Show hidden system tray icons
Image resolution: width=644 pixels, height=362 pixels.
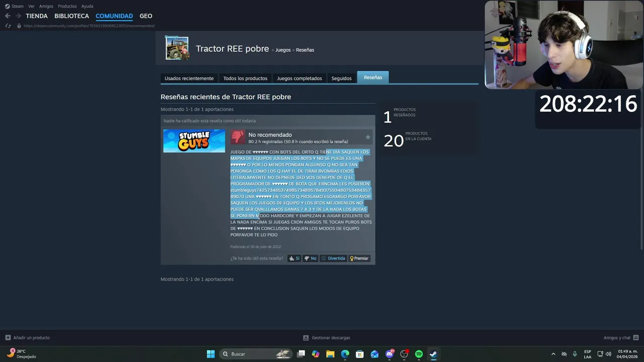[553, 354]
